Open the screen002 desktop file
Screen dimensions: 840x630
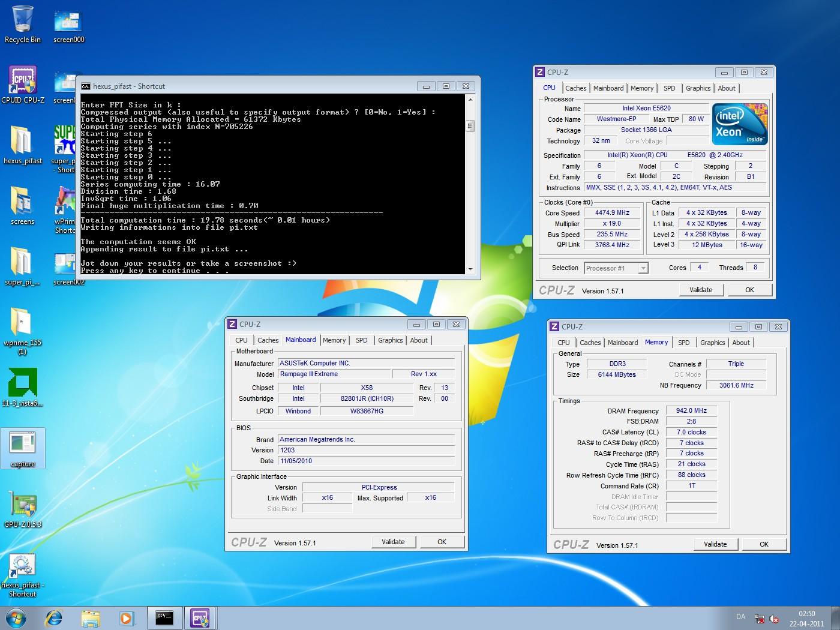(x=65, y=269)
